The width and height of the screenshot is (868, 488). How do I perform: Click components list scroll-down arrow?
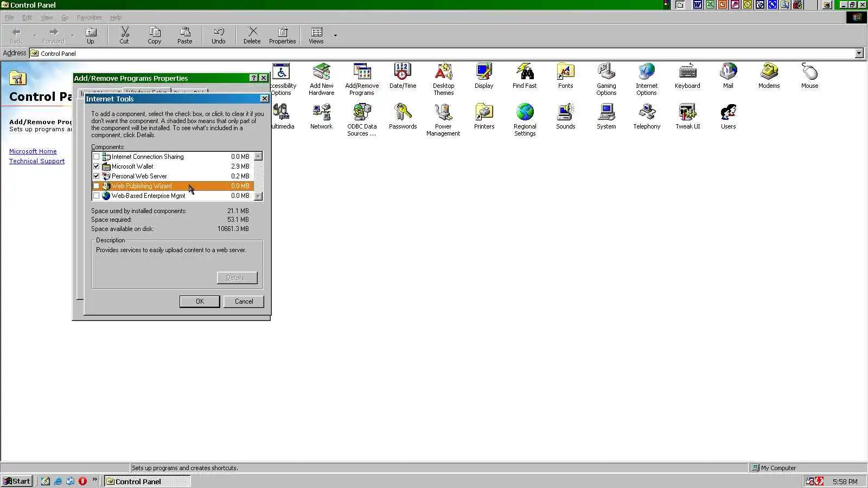pos(258,196)
